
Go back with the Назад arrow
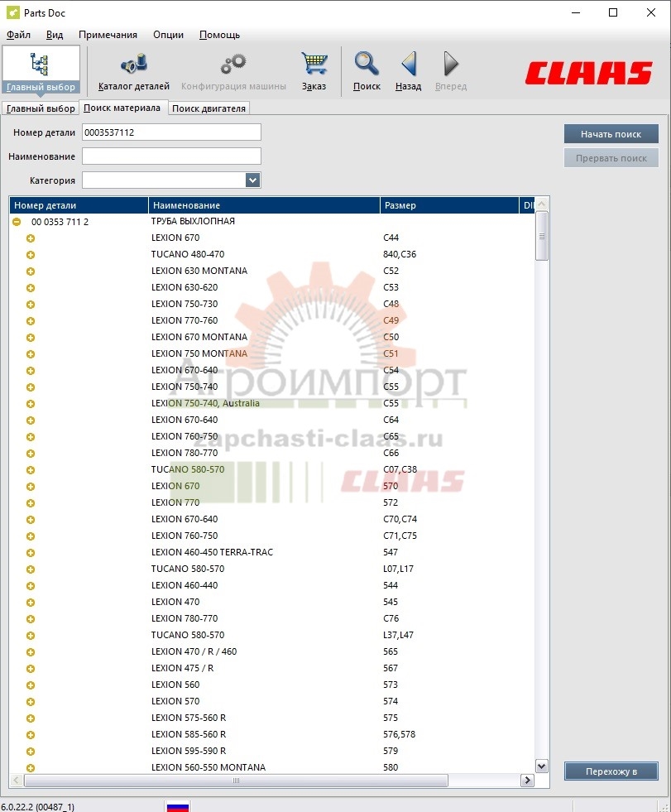pyautogui.click(x=408, y=72)
